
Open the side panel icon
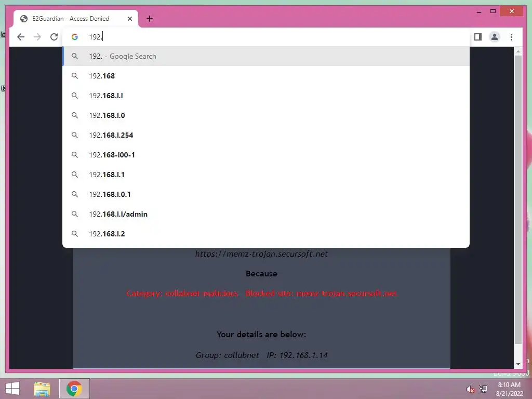click(478, 37)
